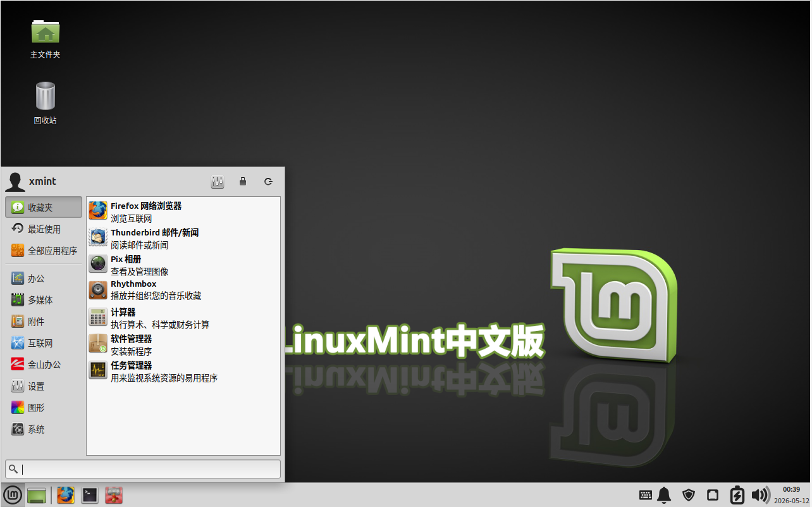Viewport: 812px width, 507px height.
Task: Click description text 用来监视系统资源的易用程序
Action: (x=164, y=378)
